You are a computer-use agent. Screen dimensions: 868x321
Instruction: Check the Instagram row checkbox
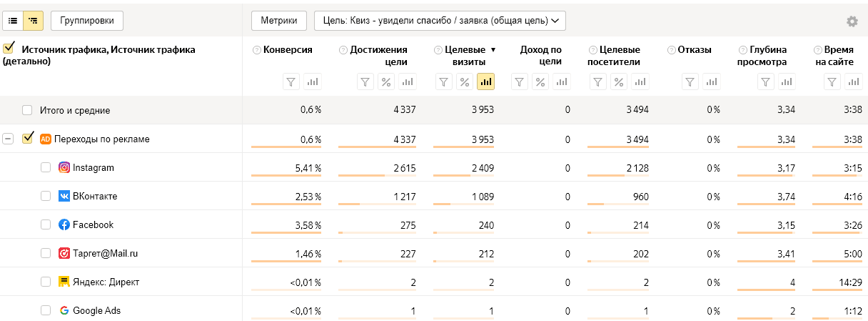click(x=46, y=167)
